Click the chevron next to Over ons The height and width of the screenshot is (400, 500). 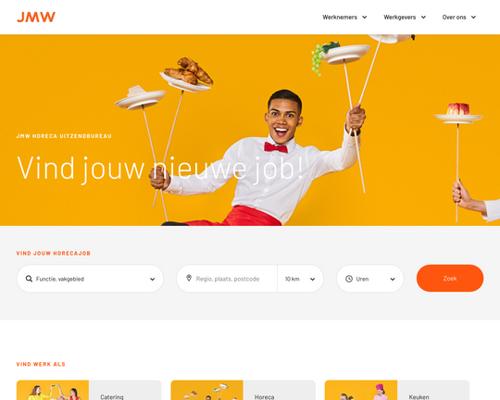click(x=473, y=17)
